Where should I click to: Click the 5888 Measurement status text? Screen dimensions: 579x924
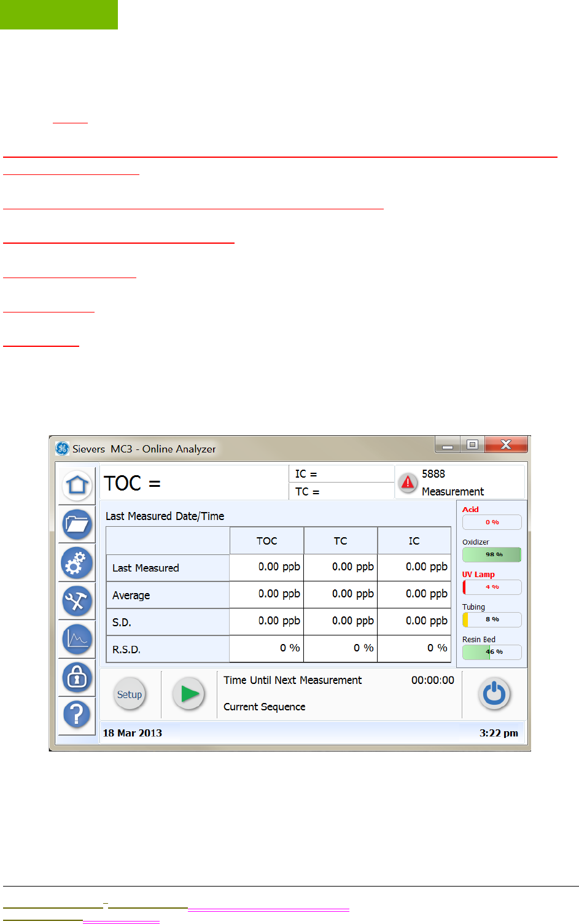453,483
